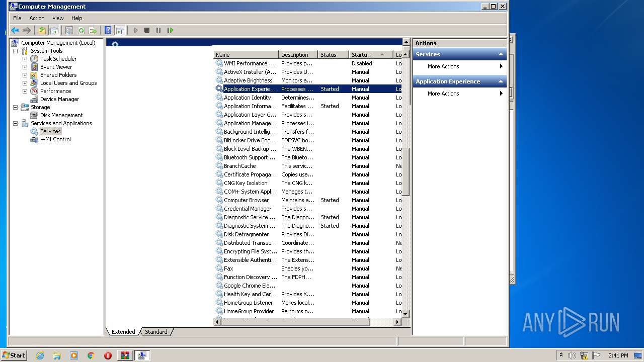This screenshot has height=362, width=644.
Task: Sort services by Name column header
Action: [246, 55]
